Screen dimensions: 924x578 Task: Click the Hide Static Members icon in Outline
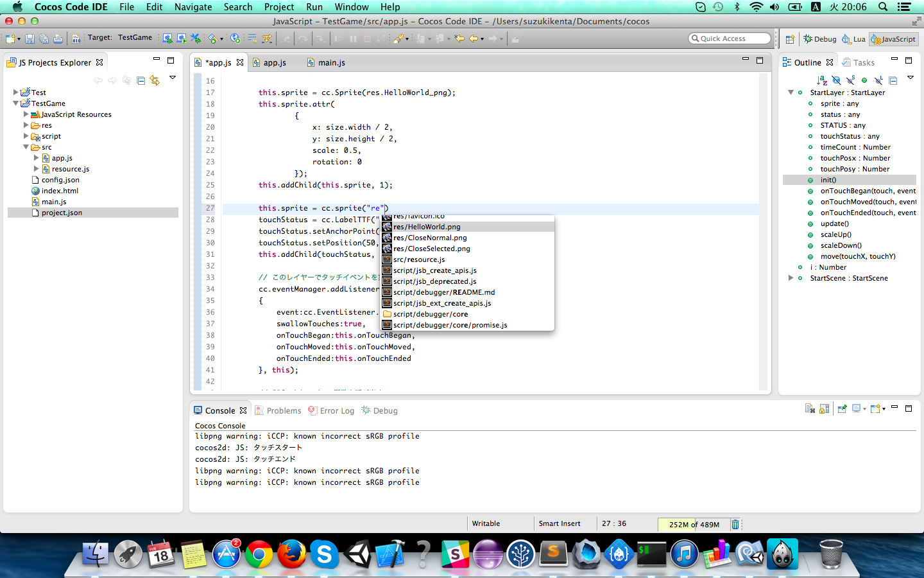point(850,80)
